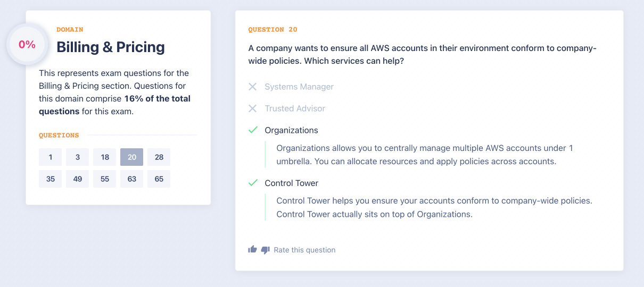Go to question 1
The height and width of the screenshot is (287, 644).
coord(51,157)
